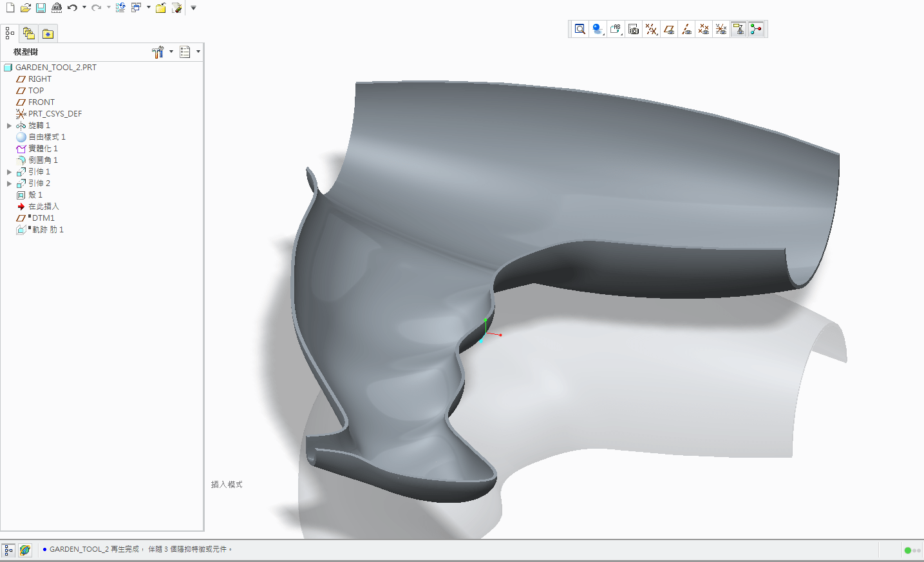Select the DTM1 datum plane item
The image size is (924, 562).
[x=43, y=218]
